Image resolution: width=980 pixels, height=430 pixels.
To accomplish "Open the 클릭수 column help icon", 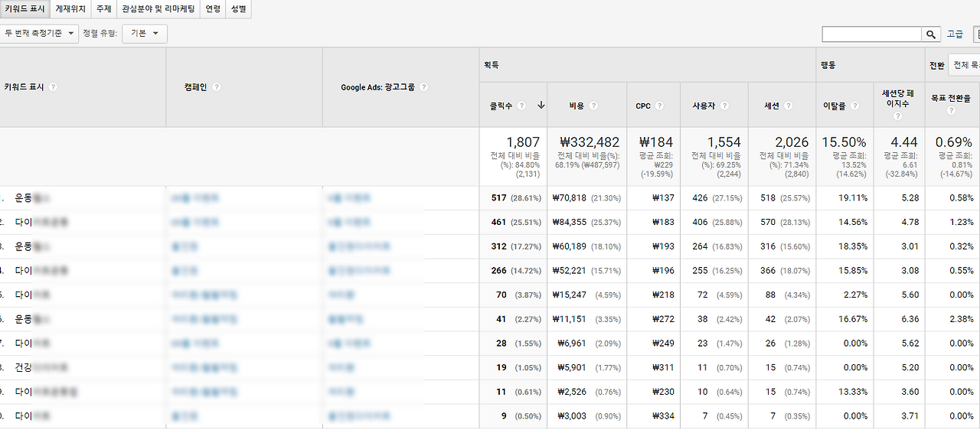I will (x=521, y=106).
